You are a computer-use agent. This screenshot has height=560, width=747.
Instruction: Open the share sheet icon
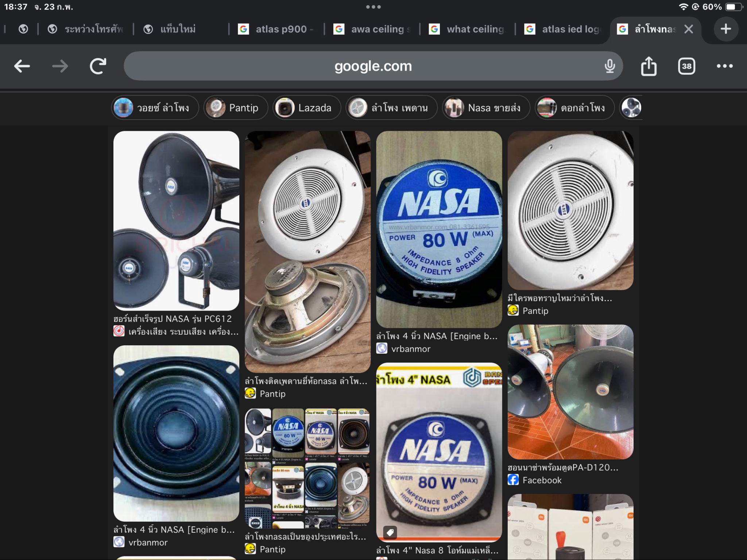[x=649, y=66]
